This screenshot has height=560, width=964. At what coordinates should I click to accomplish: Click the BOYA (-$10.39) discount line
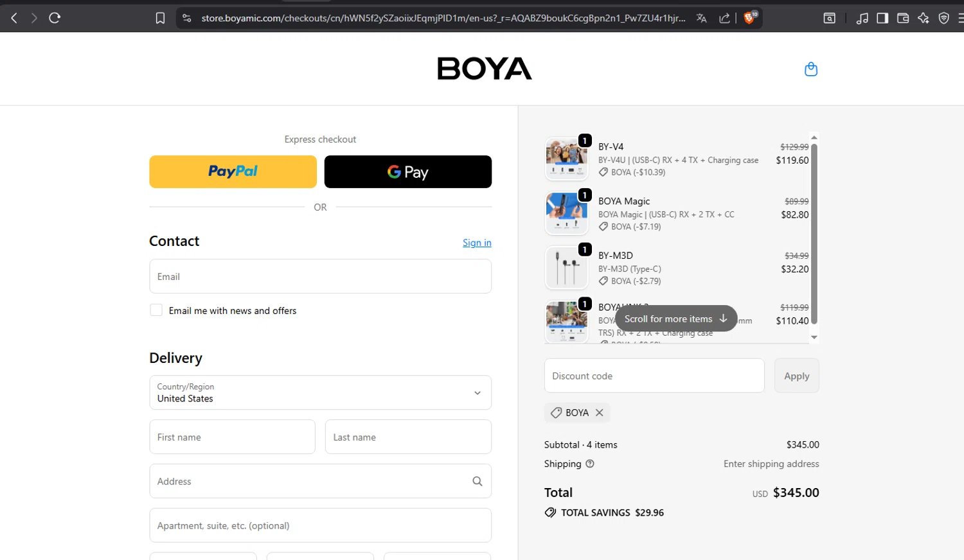tap(638, 172)
